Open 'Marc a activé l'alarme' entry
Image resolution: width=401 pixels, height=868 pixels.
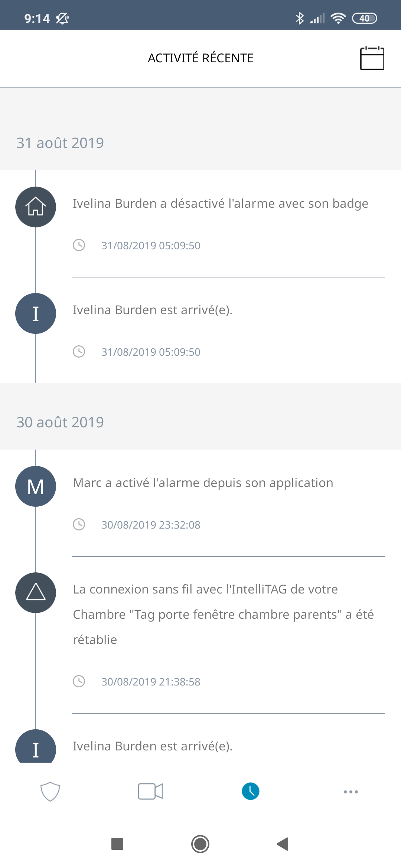pyautogui.click(x=203, y=483)
